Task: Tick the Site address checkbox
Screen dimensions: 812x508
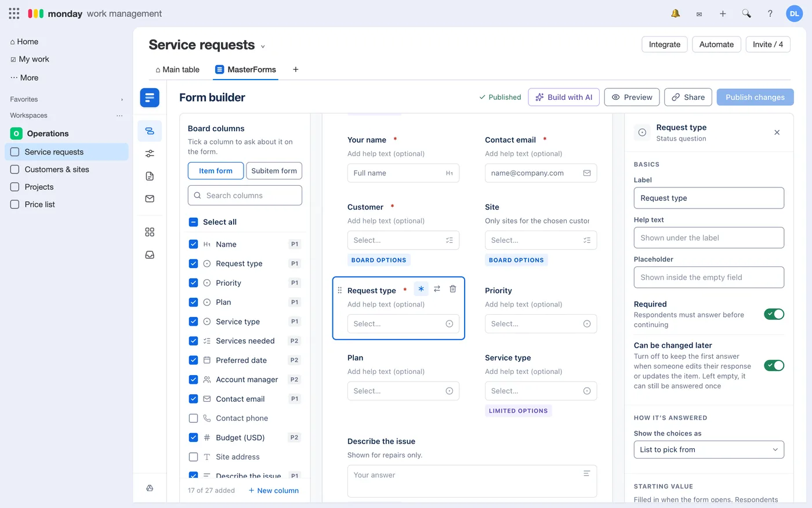Action: pyautogui.click(x=194, y=457)
